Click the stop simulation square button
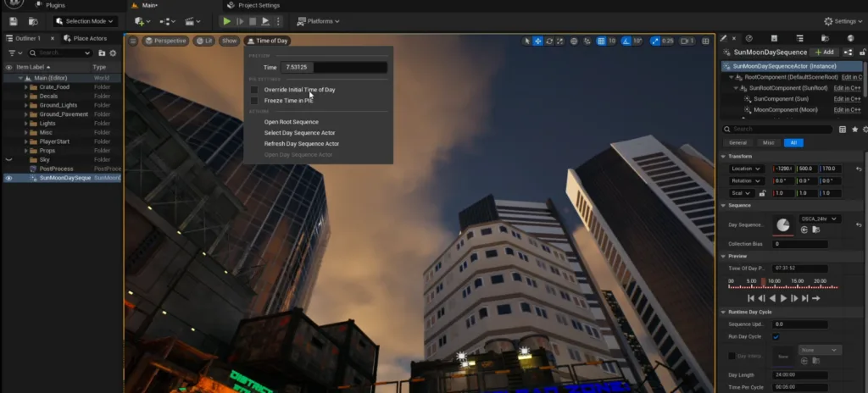868x393 pixels. (253, 21)
